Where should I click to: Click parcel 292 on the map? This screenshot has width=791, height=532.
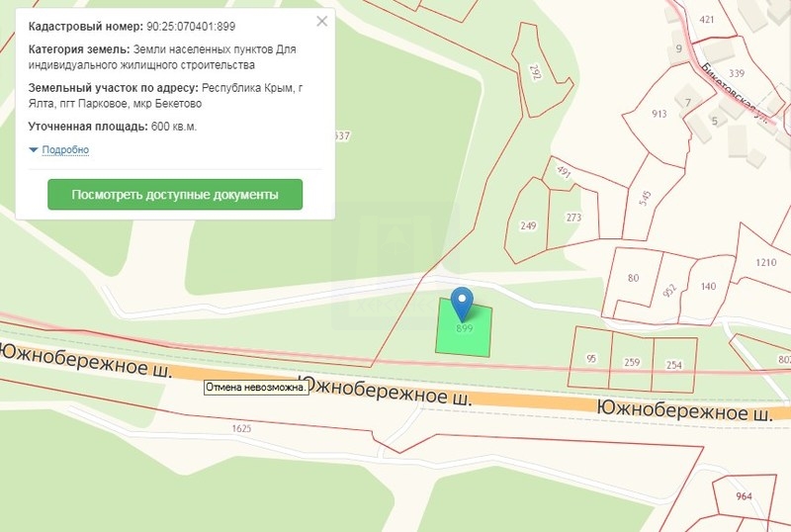click(x=536, y=72)
